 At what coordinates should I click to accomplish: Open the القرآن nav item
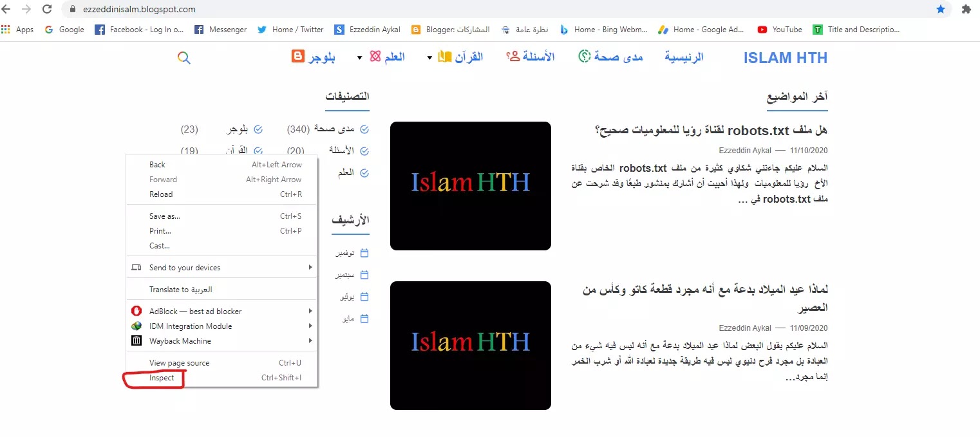tap(460, 57)
